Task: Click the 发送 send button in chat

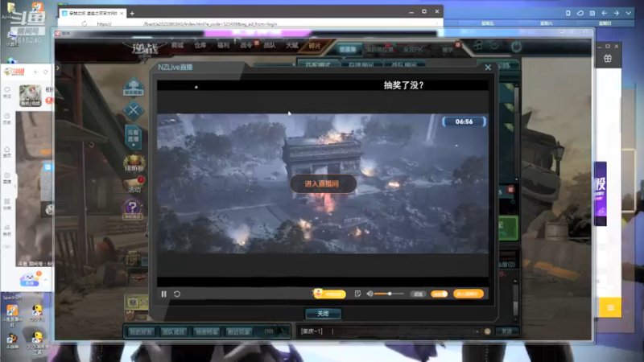Action: [x=507, y=331]
